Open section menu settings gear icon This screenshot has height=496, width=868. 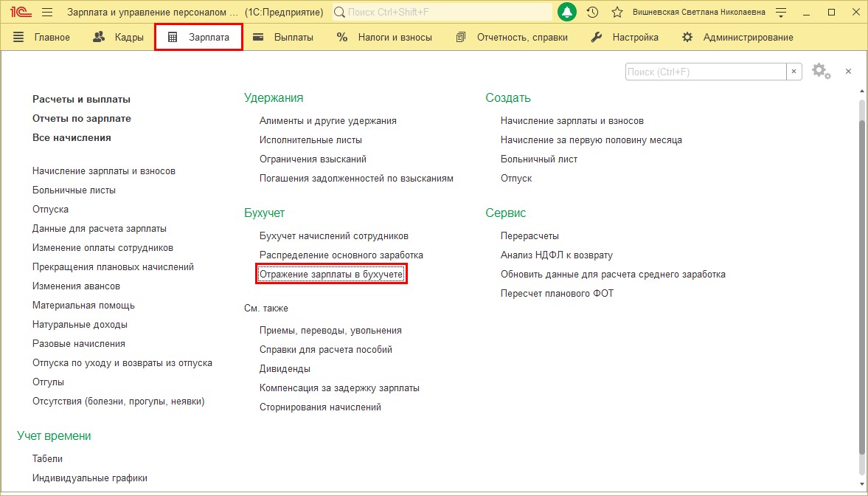(821, 72)
